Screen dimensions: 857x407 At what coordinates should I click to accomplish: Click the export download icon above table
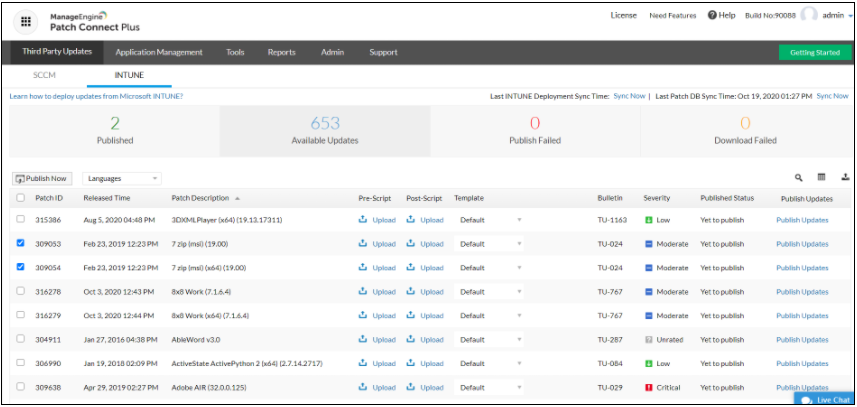845,177
